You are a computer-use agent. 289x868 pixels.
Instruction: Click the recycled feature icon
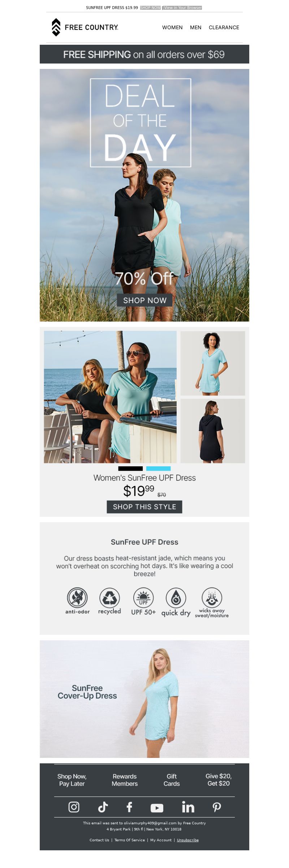pos(109,601)
